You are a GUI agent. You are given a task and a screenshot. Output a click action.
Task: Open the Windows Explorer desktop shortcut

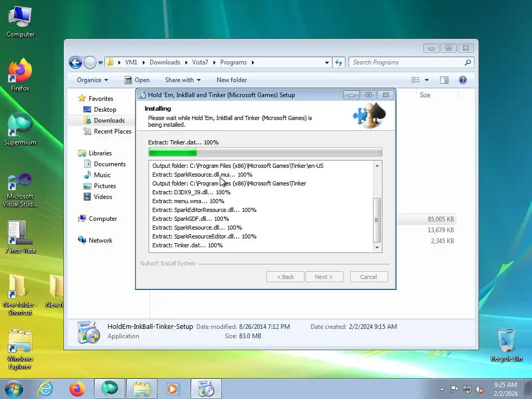(x=20, y=350)
